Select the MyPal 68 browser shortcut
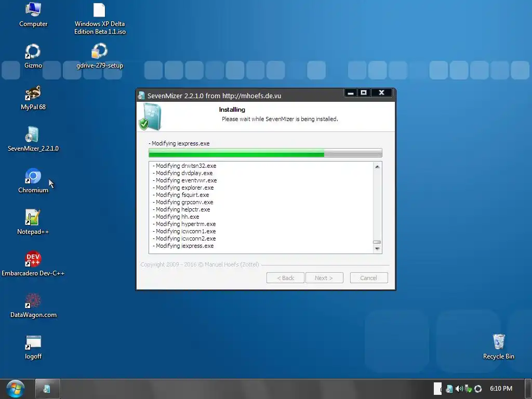Screen dimensions: 532x399 click(x=33, y=98)
